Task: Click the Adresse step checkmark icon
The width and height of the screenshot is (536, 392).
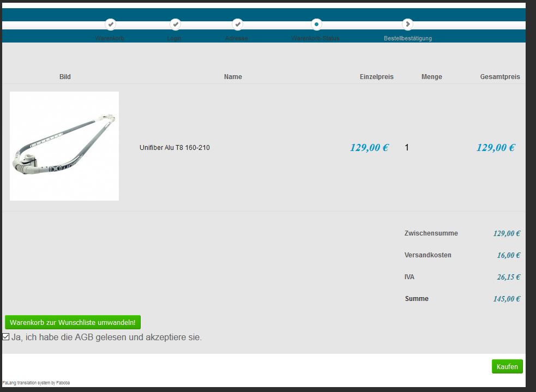Action: [x=238, y=25]
